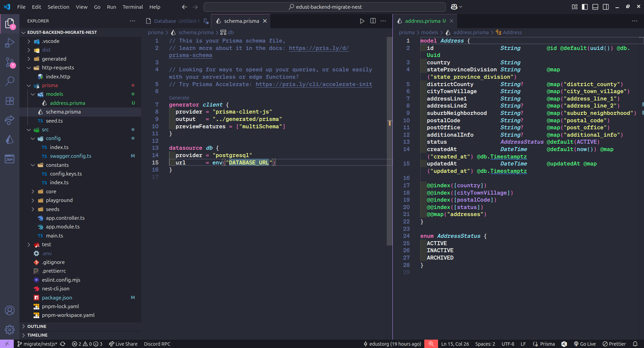
Task: Click the Go Live status bar button
Action: pos(585,344)
